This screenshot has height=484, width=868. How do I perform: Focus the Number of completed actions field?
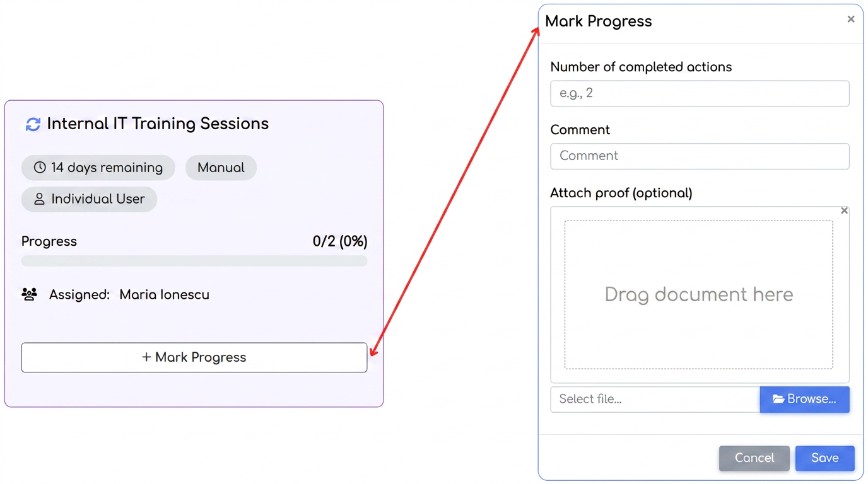(700, 93)
